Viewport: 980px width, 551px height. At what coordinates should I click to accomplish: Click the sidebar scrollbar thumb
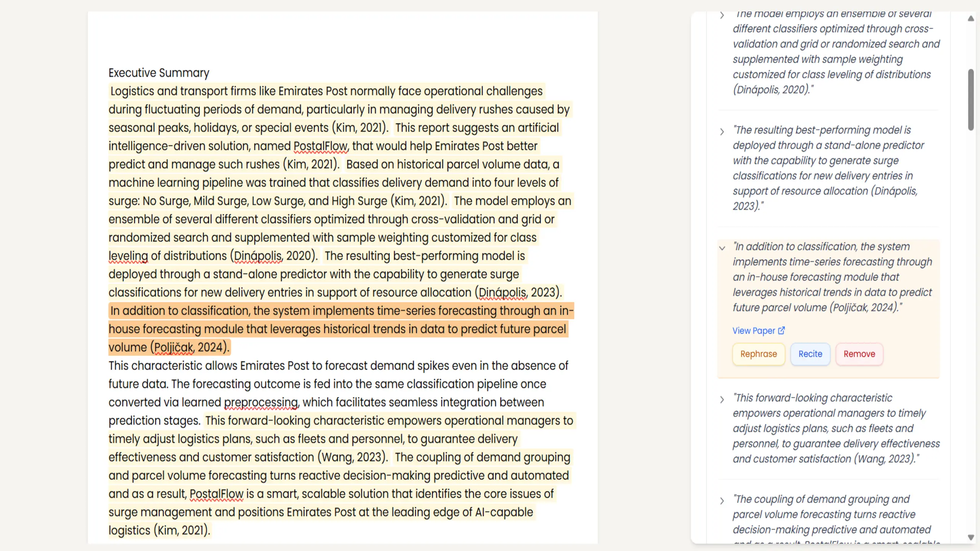click(x=971, y=99)
